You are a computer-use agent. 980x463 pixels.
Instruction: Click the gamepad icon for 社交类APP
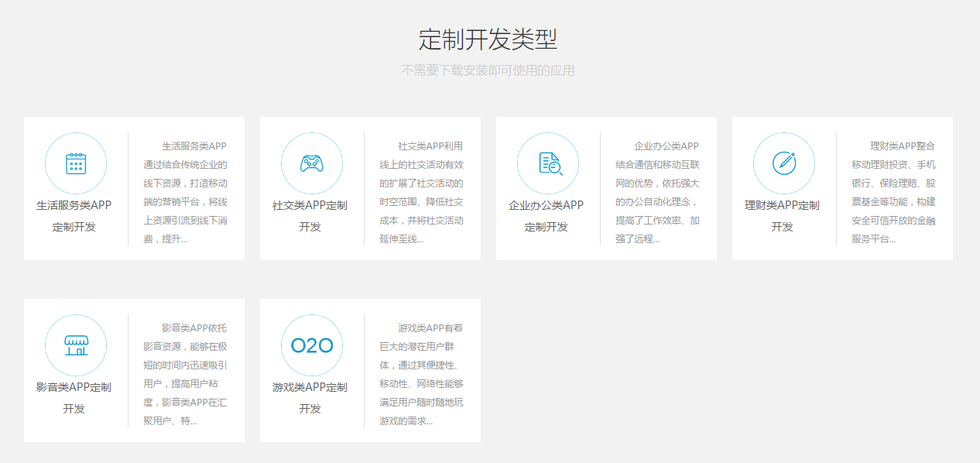coord(312,163)
